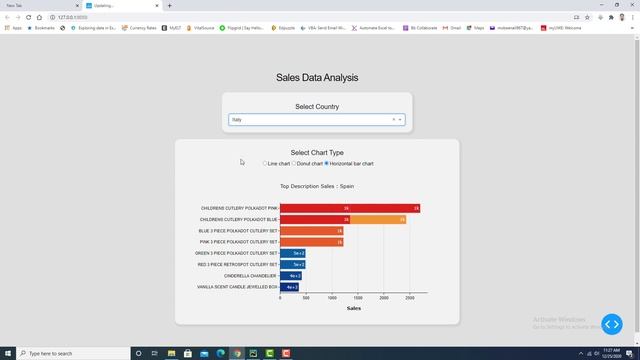640x360 pixels.
Task: Bookmark this page with the star icon
Action: click(x=587, y=17)
